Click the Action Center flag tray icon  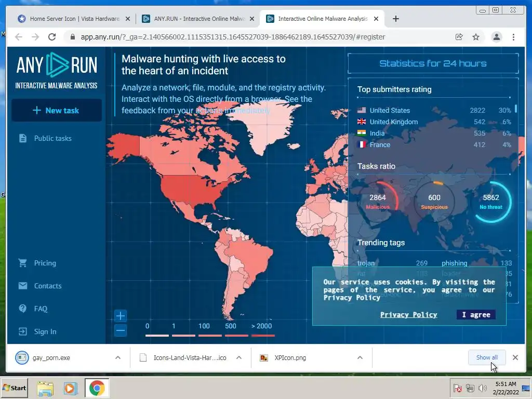tap(458, 388)
